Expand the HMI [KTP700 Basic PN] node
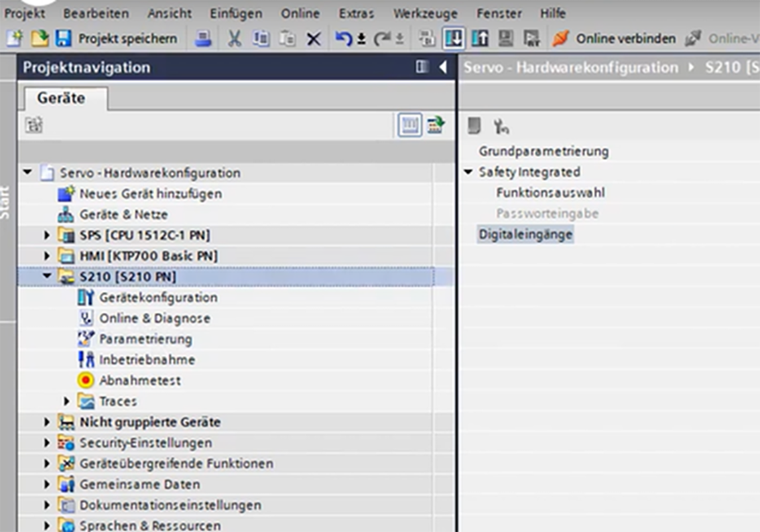 (x=47, y=256)
